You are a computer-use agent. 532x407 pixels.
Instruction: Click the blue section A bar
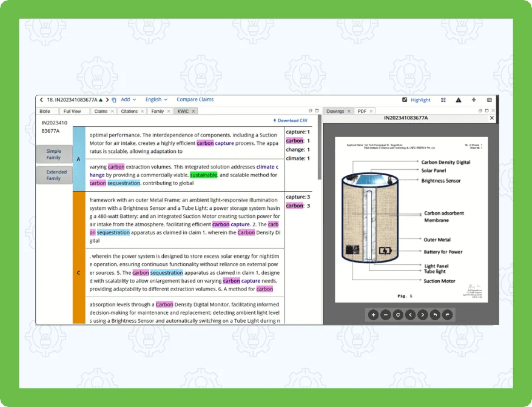click(x=79, y=159)
